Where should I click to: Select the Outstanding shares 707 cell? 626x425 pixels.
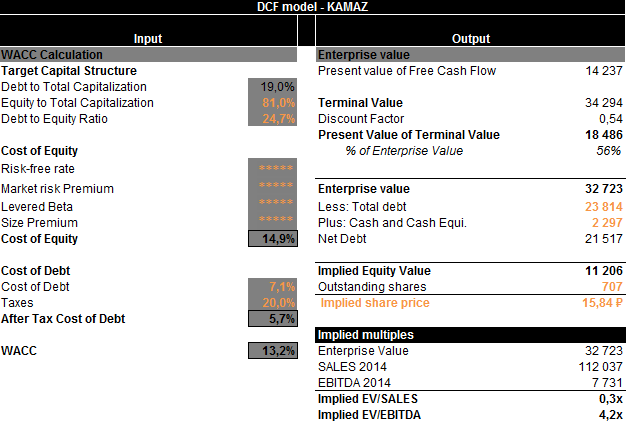click(x=609, y=287)
